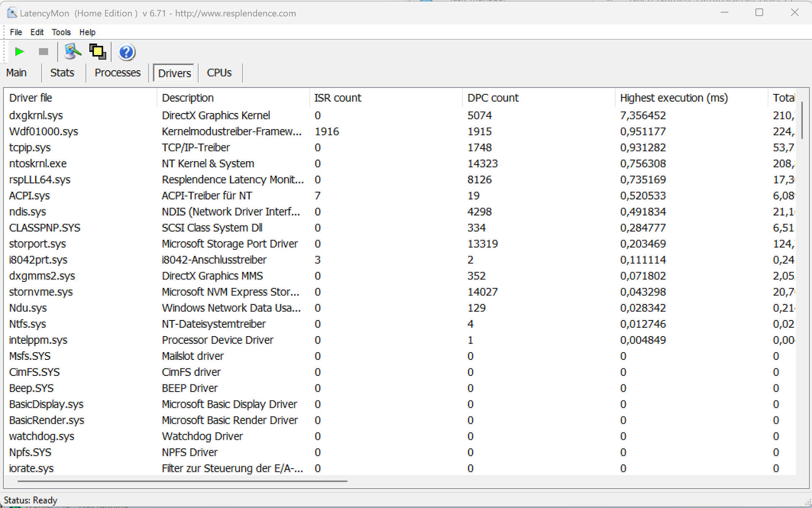Open the monitor-with-pen analysis icon
Screen dimensions: 812x508
click(72, 52)
